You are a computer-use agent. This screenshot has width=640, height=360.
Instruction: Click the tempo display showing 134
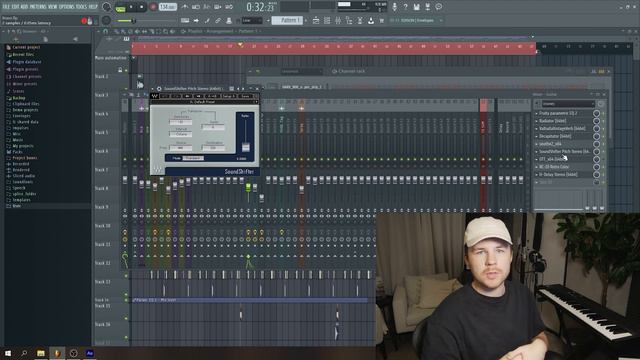[168, 7]
